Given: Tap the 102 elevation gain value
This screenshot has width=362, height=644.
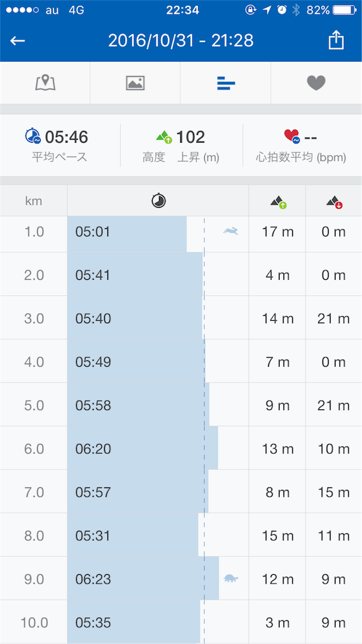Looking at the screenshot, I should 190,137.
